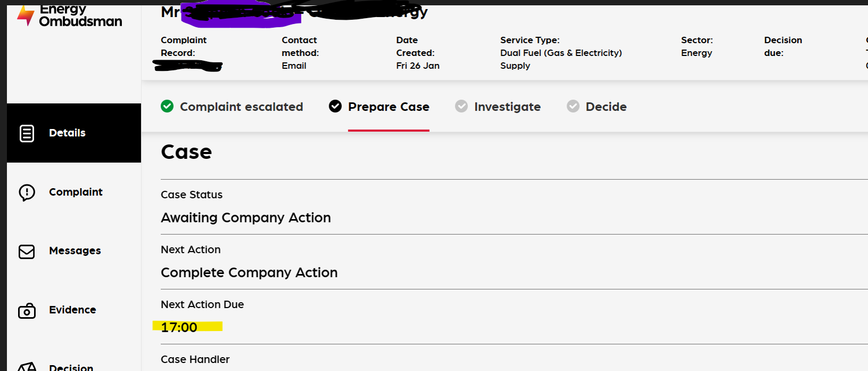Open the Details document icon
Screen dimensions: 868x371
click(x=27, y=133)
